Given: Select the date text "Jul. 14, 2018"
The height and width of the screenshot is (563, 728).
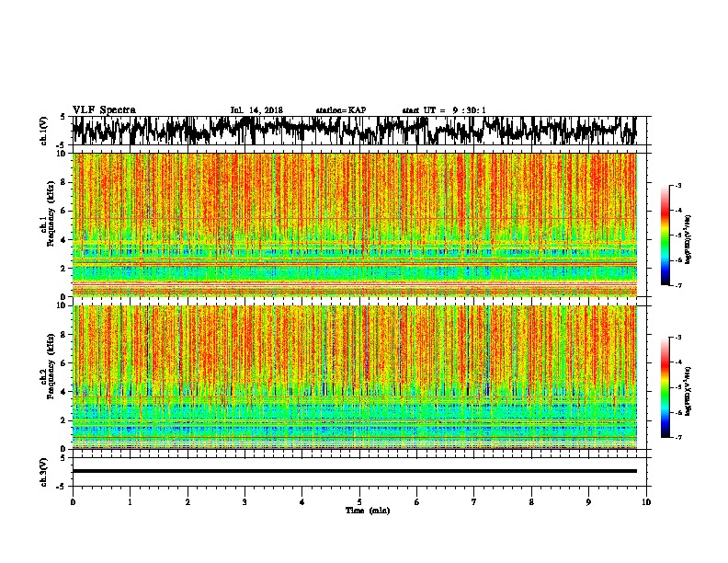Looking at the screenshot, I should [x=256, y=110].
